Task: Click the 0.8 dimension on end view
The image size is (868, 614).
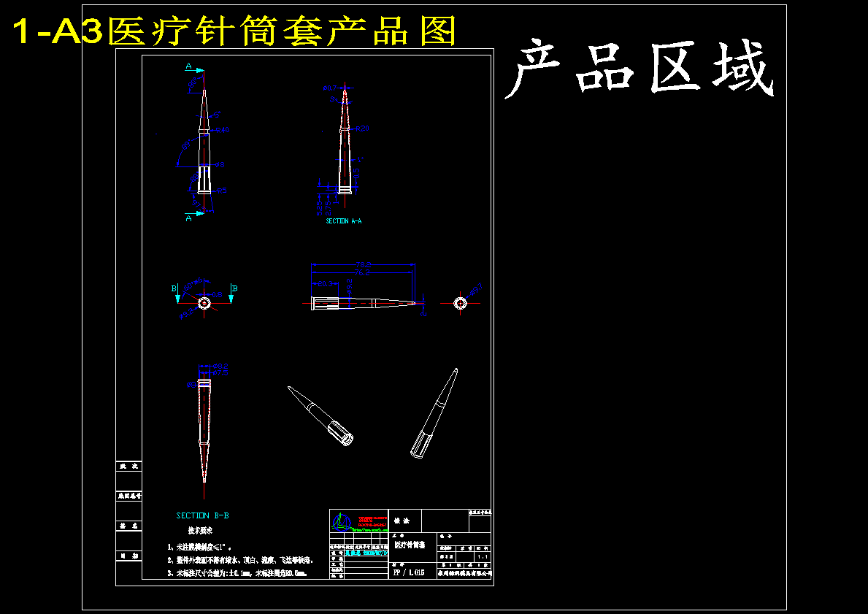Action: coord(217,294)
